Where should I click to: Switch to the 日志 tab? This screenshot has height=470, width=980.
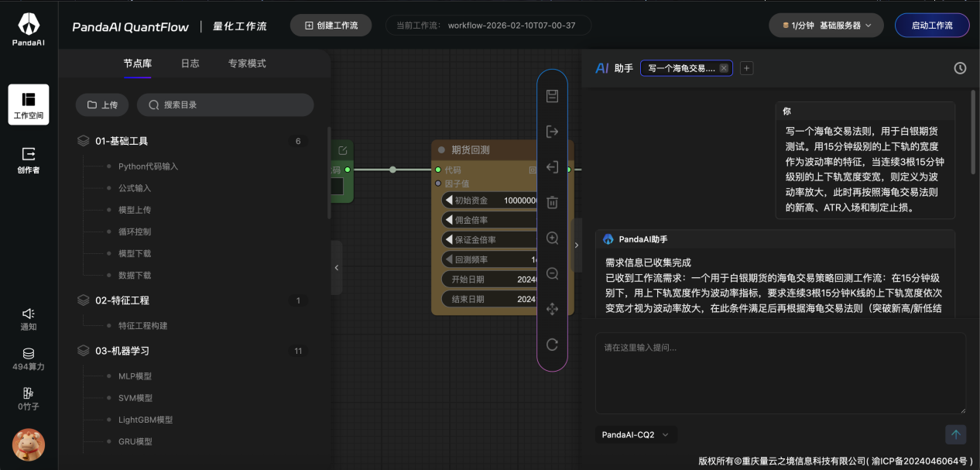coord(190,63)
